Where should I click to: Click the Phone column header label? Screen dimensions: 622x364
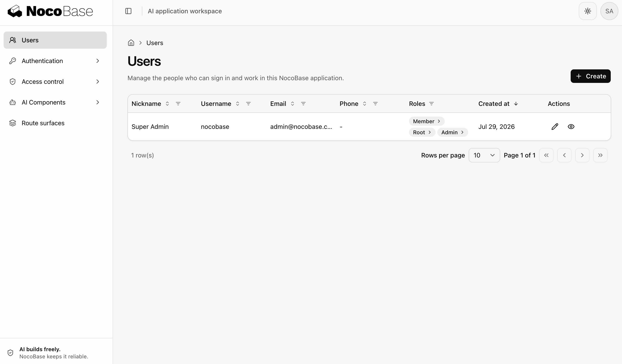(x=349, y=104)
